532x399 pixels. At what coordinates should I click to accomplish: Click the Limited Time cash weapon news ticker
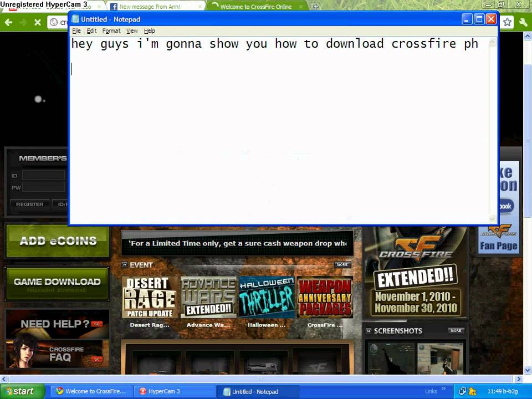(x=237, y=243)
